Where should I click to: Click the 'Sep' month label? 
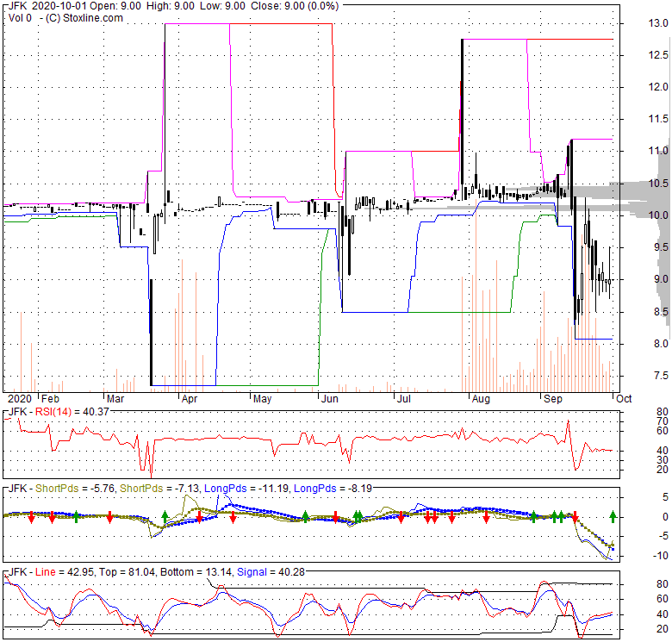553,399
